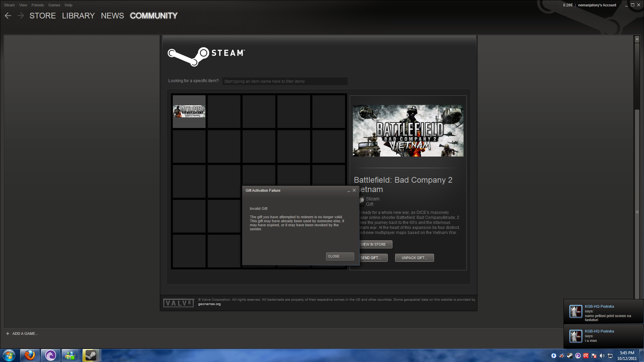This screenshot has height=362, width=644.
Task: Click Steam tray icon
Action: (x=570, y=356)
